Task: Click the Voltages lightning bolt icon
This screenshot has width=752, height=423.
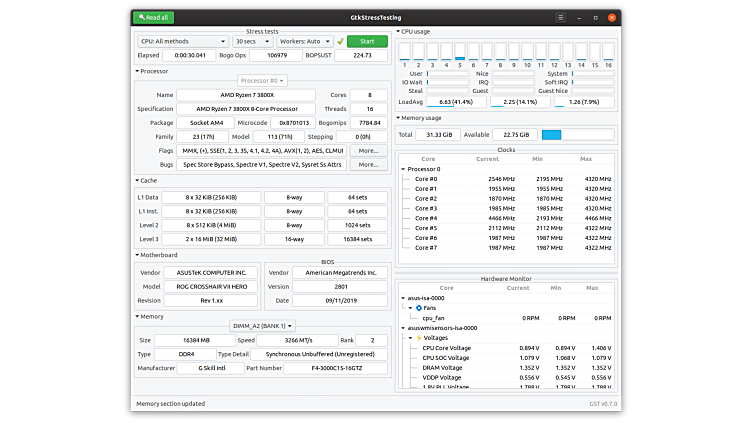Action: click(418, 338)
